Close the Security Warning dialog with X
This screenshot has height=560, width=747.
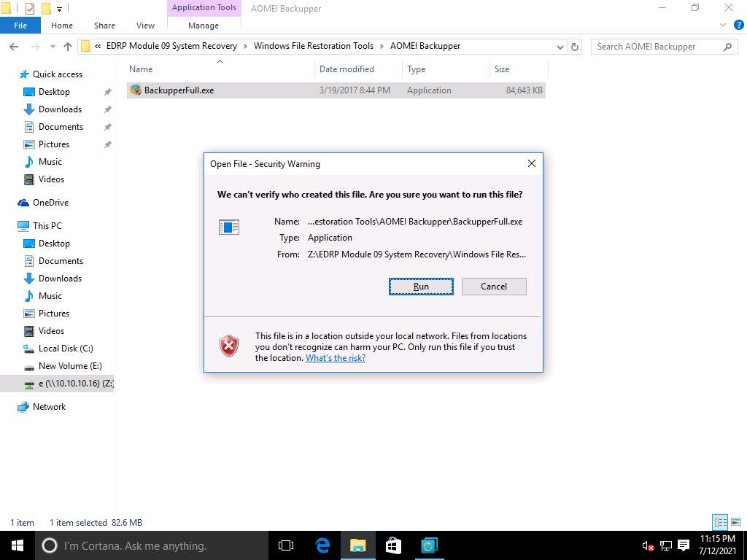coord(532,163)
